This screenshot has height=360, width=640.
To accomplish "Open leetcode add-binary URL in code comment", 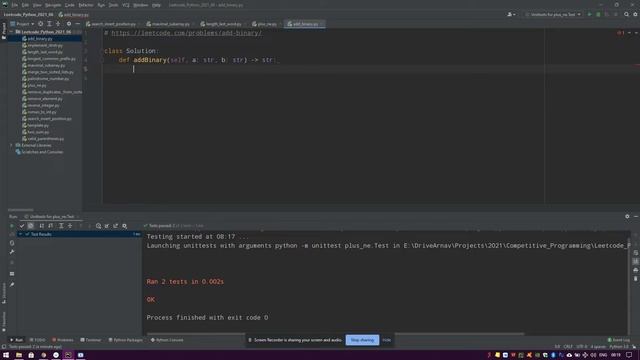I will 187,33.
